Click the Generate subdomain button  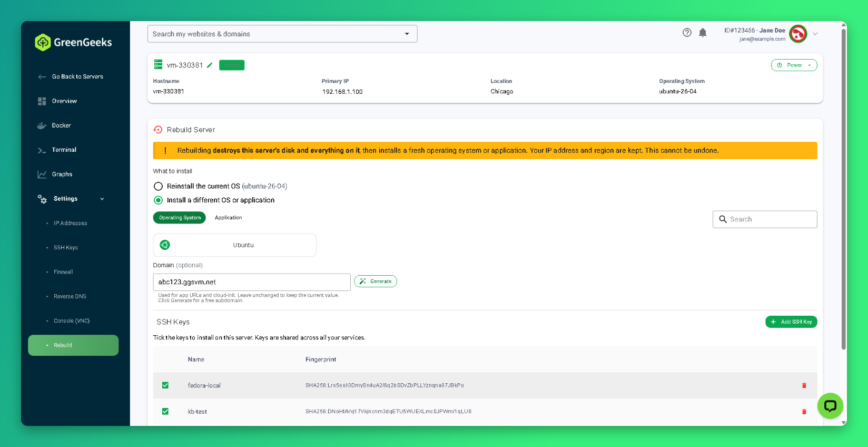point(376,281)
